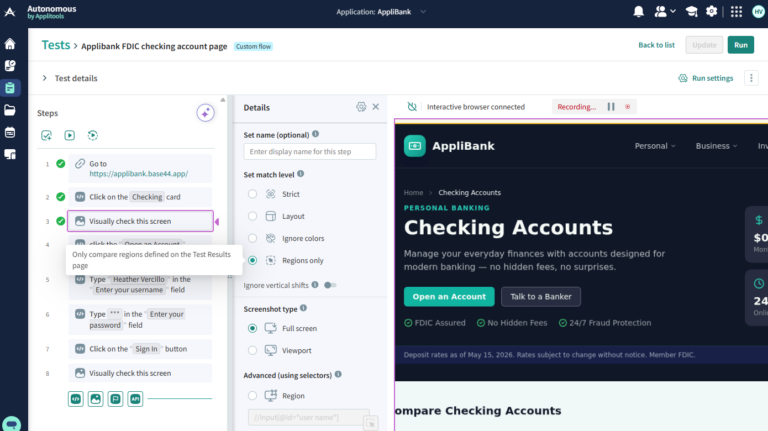This screenshot has width=768, height=431.
Task: Click the dashed-circle play icon in Steps
Action: click(93, 135)
